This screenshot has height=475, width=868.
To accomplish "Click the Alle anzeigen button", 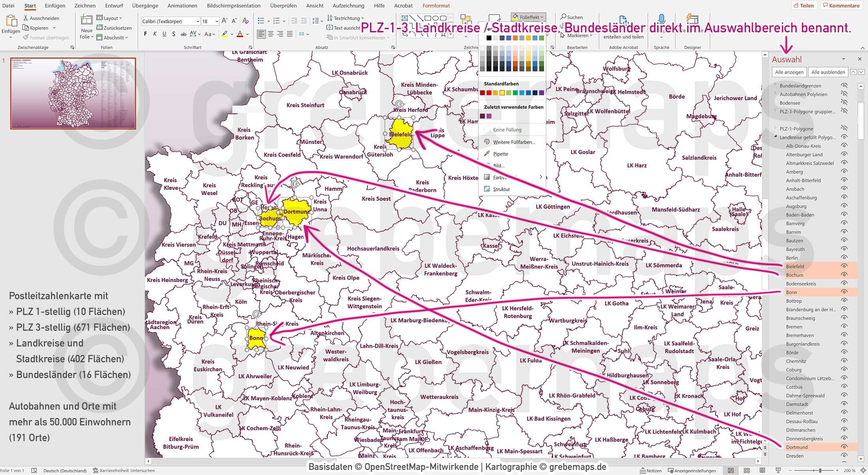I will click(789, 72).
